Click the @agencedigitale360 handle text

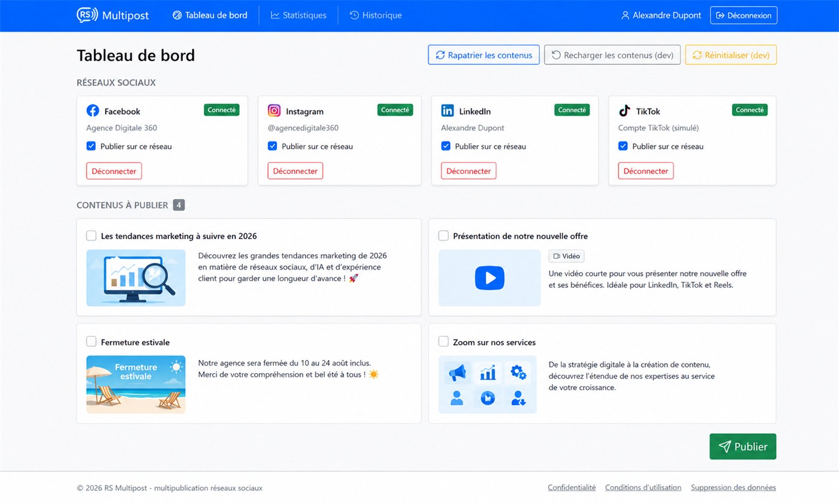click(303, 128)
